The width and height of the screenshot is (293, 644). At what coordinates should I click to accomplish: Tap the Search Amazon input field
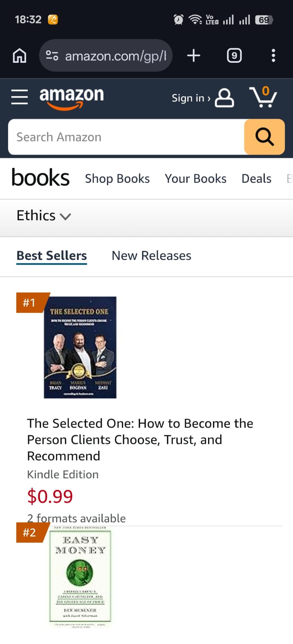pos(121,137)
